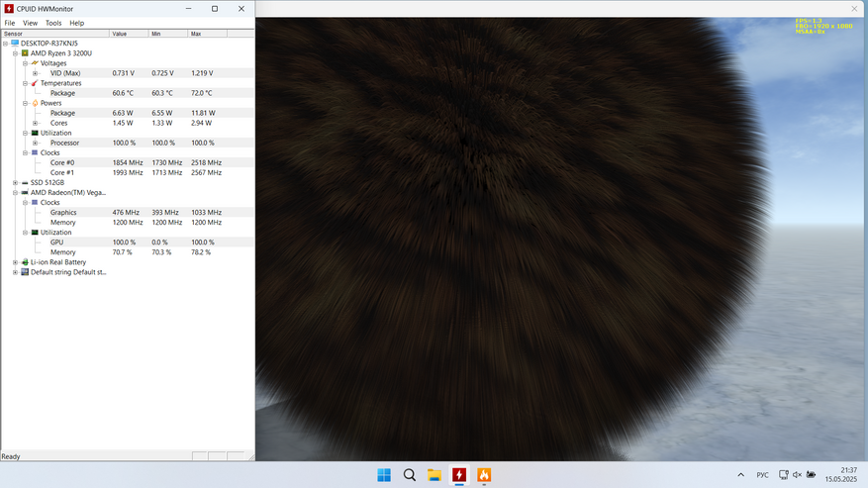Click the 1.219 V max voltage value
Viewport: 868px width, 488px height.
[x=202, y=73]
